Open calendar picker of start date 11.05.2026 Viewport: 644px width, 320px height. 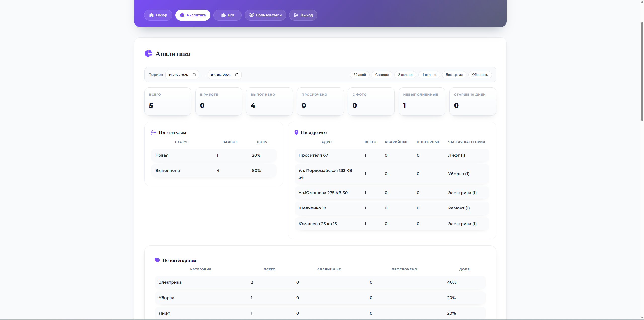[x=194, y=75]
